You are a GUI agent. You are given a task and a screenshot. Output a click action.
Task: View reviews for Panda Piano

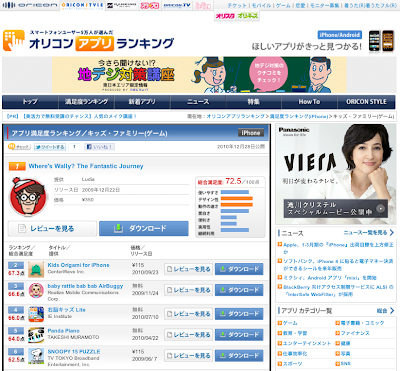[x=189, y=335]
